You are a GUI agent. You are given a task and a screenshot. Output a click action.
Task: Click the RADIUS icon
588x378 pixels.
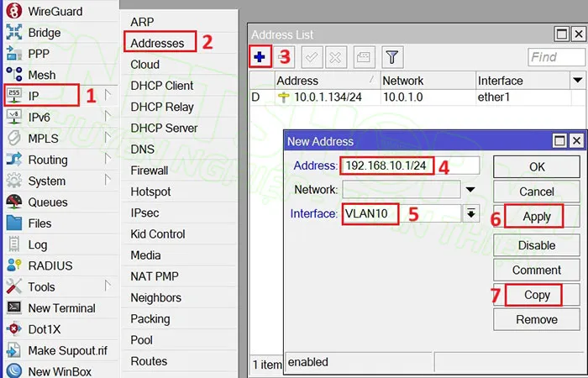[x=14, y=265]
